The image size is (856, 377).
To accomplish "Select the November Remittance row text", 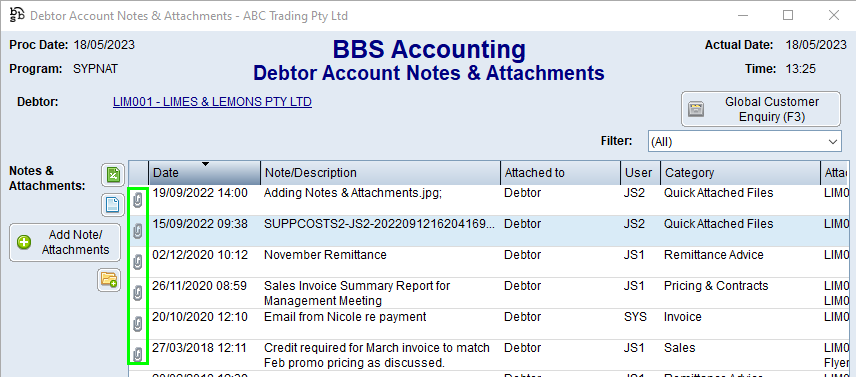I will tap(325, 255).
